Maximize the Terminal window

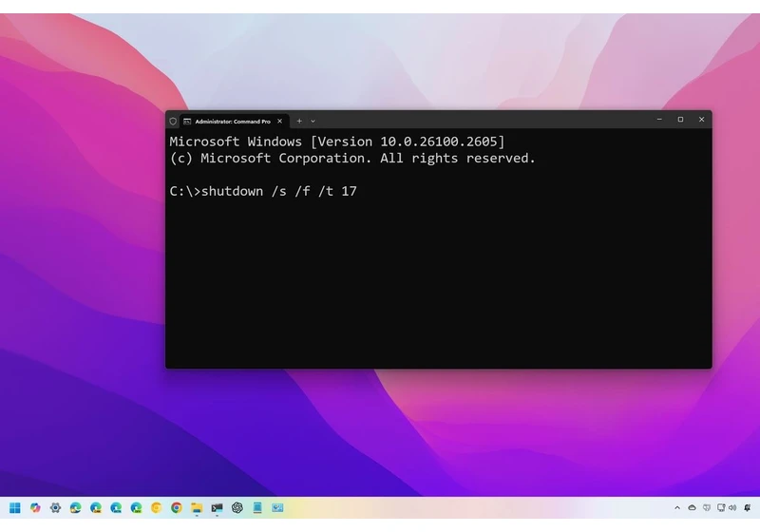680,119
